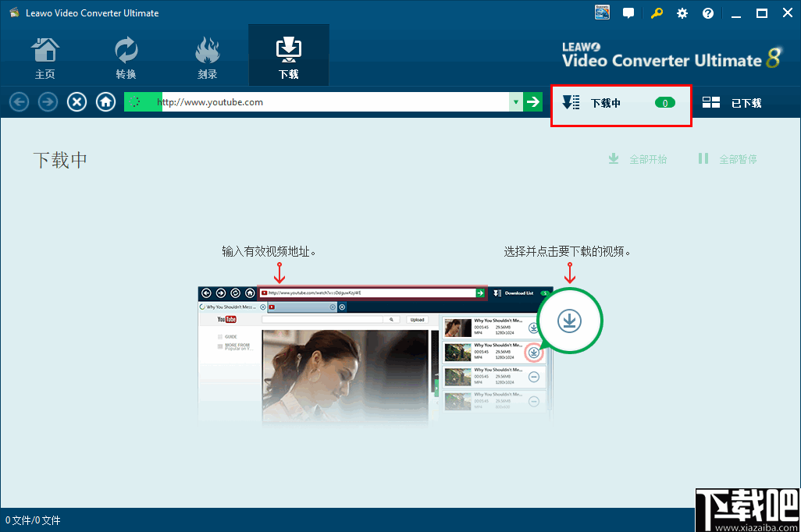Stop loading the current page
The image size is (801, 532).
tap(77, 102)
